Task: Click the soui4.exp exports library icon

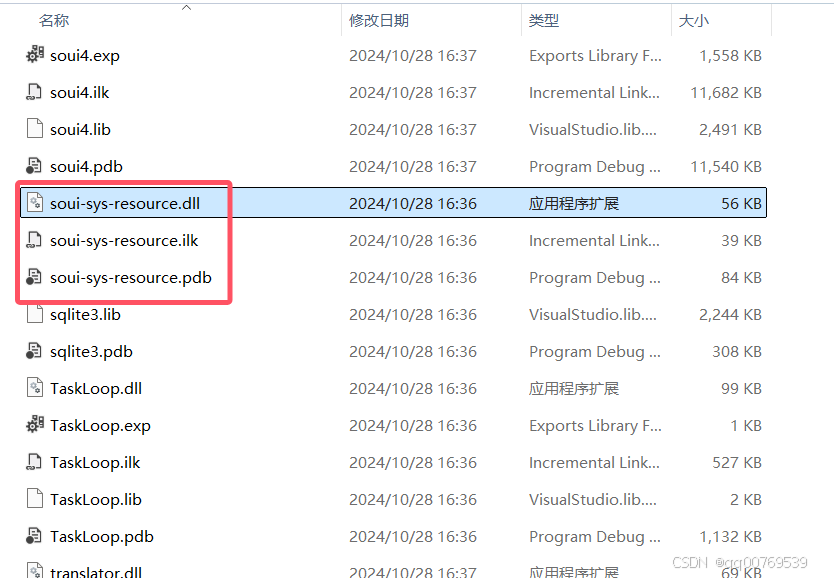Action: [x=33, y=55]
